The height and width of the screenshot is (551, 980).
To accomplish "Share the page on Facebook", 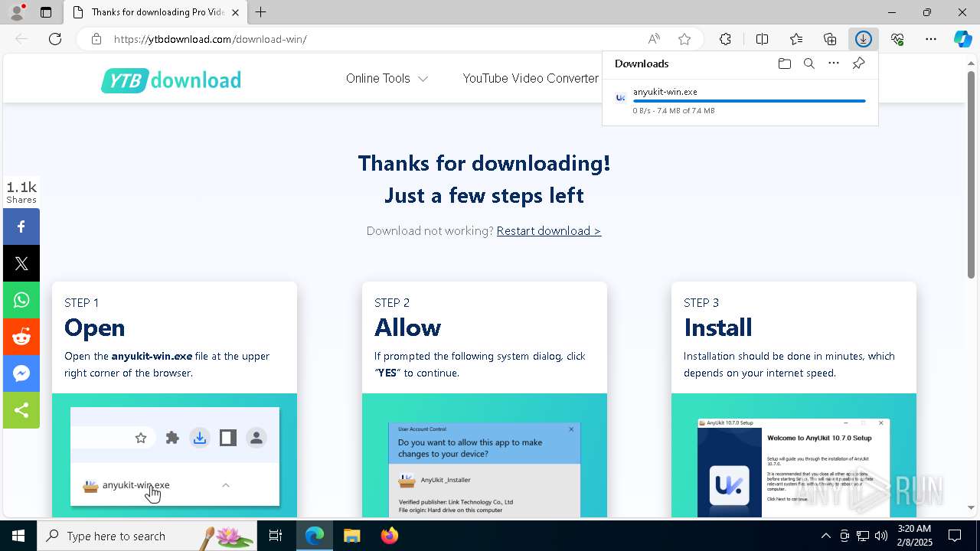I will (x=21, y=227).
